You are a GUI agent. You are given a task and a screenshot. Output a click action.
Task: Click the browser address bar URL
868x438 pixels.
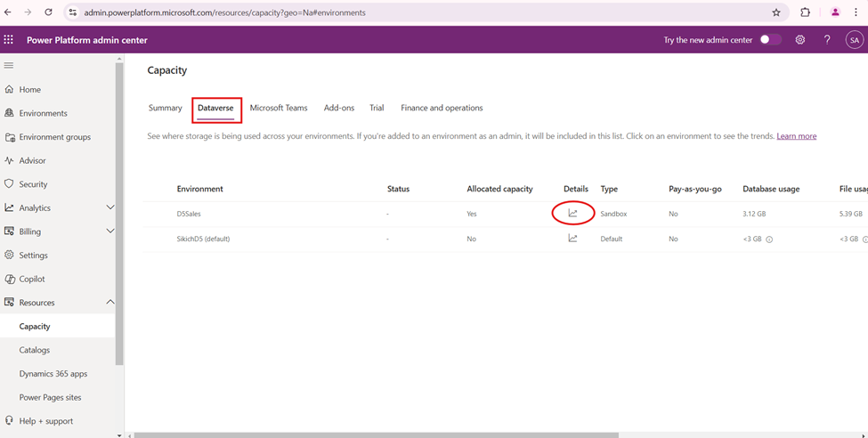tap(224, 12)
